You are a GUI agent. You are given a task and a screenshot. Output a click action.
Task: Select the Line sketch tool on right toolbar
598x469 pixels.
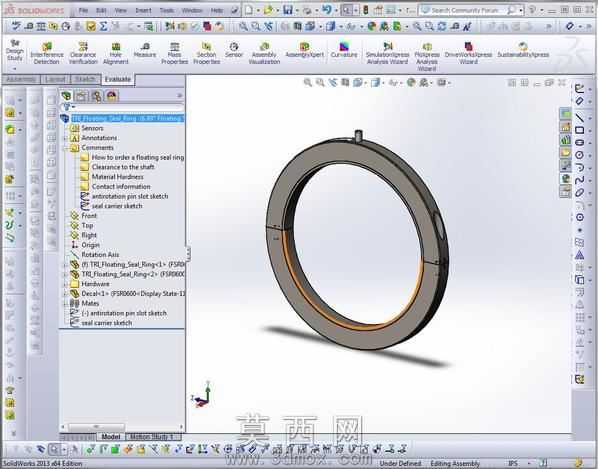(x=579, y=117)
